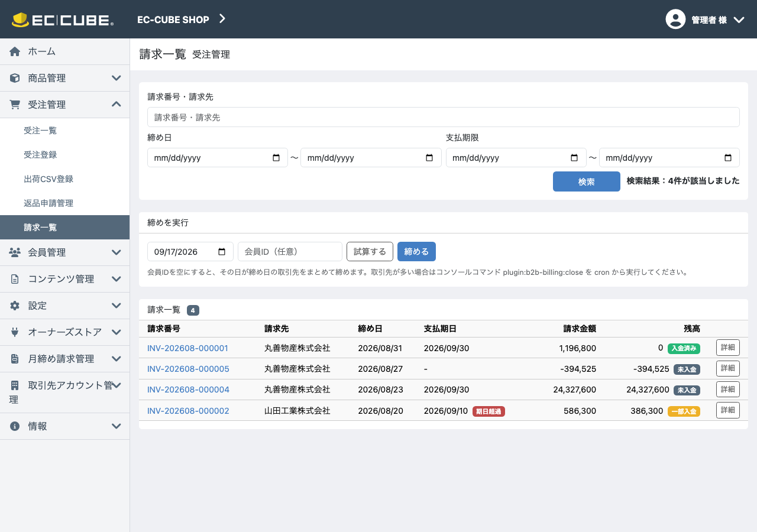This screenshot has width=757, height=532.
Task: Click the member management people icon
Action: tap(15, 252)
